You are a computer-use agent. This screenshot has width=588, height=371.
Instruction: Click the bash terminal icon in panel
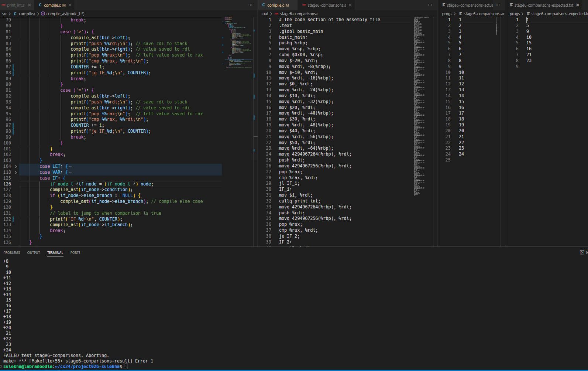coord(582,252)
